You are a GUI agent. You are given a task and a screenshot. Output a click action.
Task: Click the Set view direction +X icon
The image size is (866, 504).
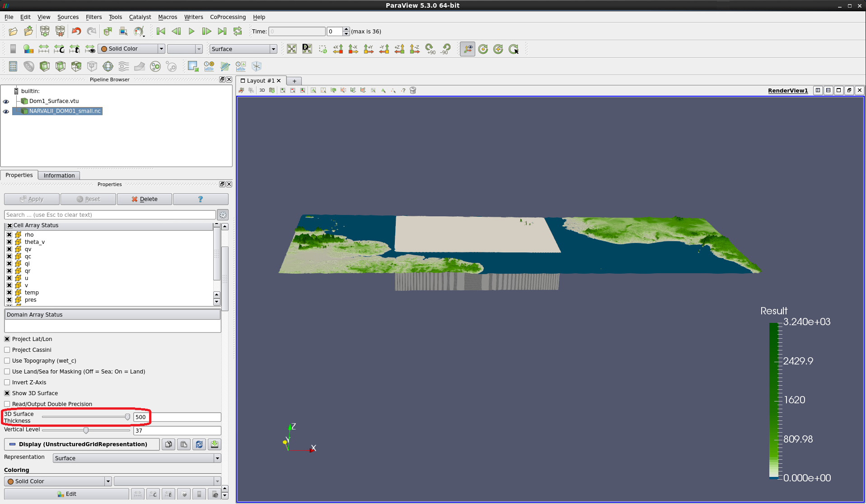338,49
